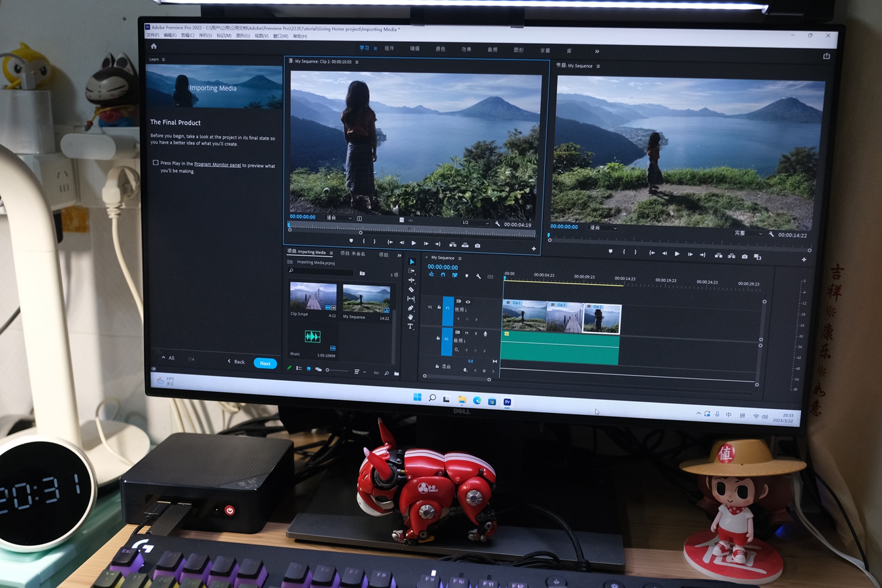Switch Project panel to Freeform View
This screenshot has height=588, width=882.
(x=318, y=369)
